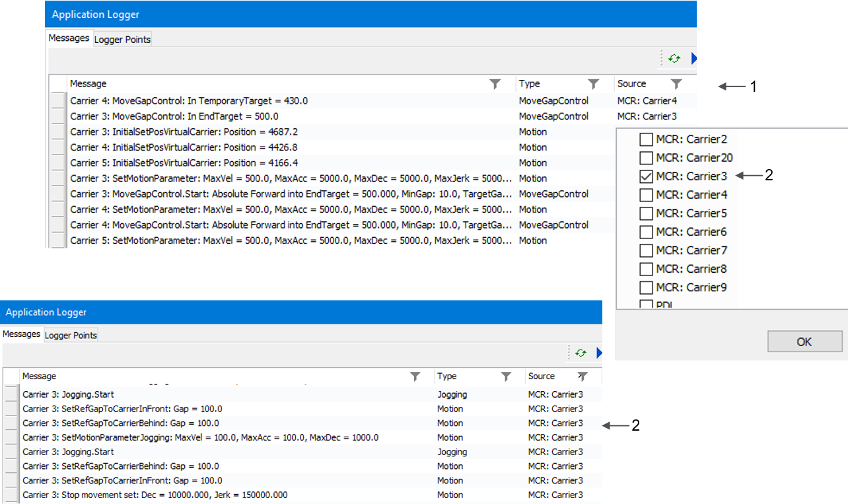Enable the MCR: Carrier4 source checkbox
The width and height of the screenshot is (848, 504).
point(646,195)
